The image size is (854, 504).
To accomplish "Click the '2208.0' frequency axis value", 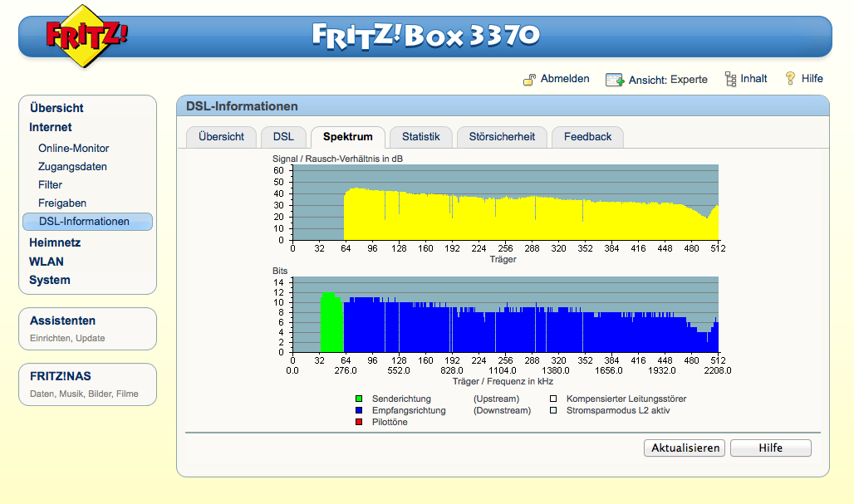I will (x=717, y=370).
